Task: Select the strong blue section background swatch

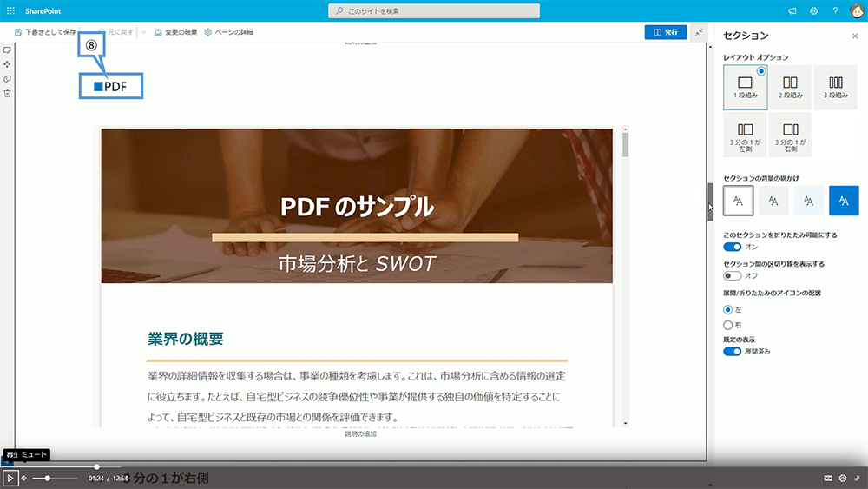Action: [x=844, y=201]
